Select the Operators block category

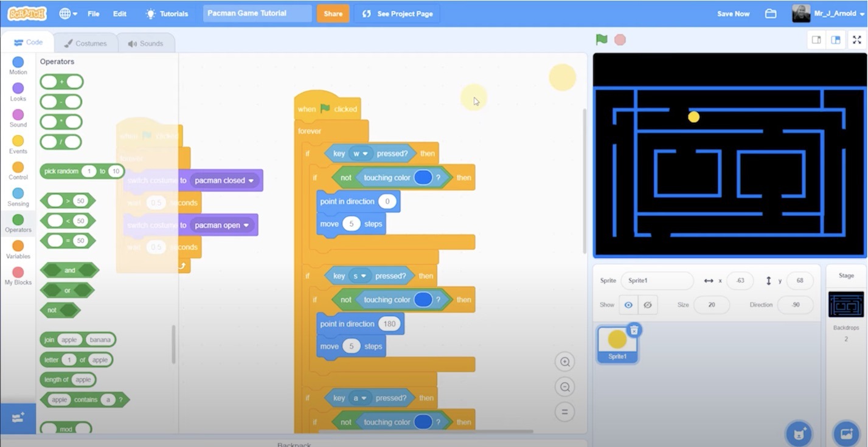[x=18, y=223]
